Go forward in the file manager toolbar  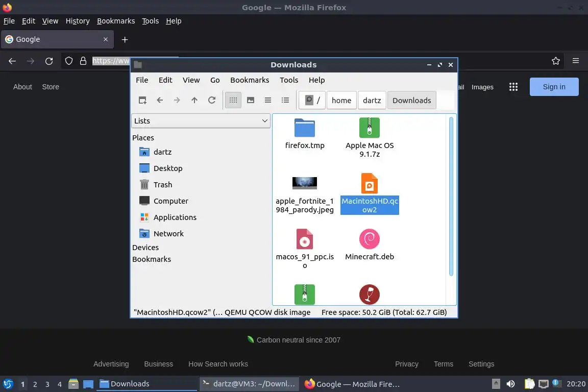(177, 100)
